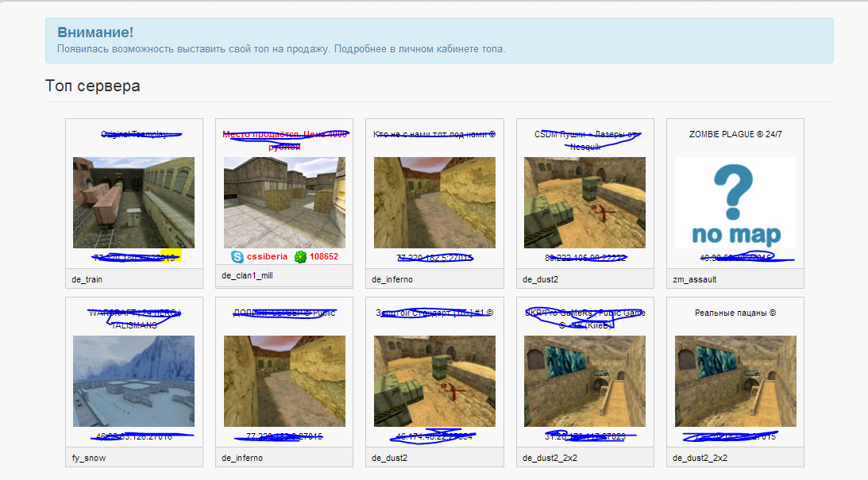Select the bottom-row de_dust2 map thumbnail
The width and height of the screenshot is (868, 480).
[434, 381]
